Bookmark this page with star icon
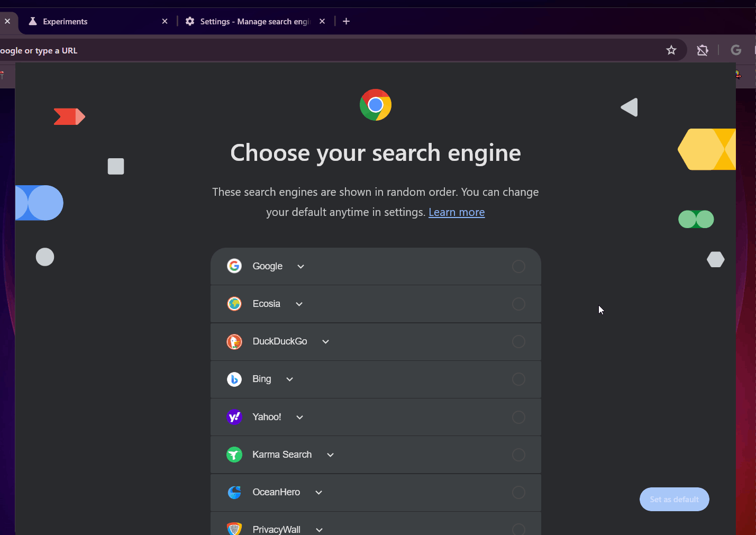 (x=671, y=50)
